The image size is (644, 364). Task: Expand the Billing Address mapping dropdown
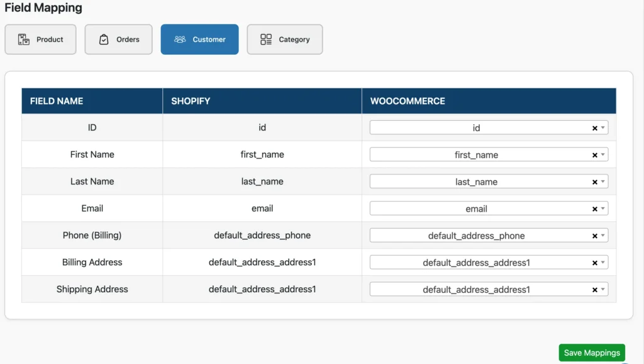tap(603, 262)
